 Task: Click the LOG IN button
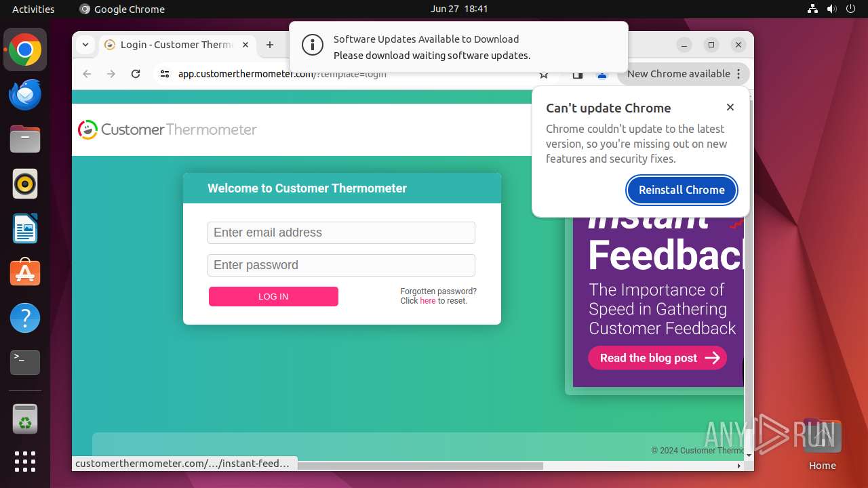tap(273, 296)
